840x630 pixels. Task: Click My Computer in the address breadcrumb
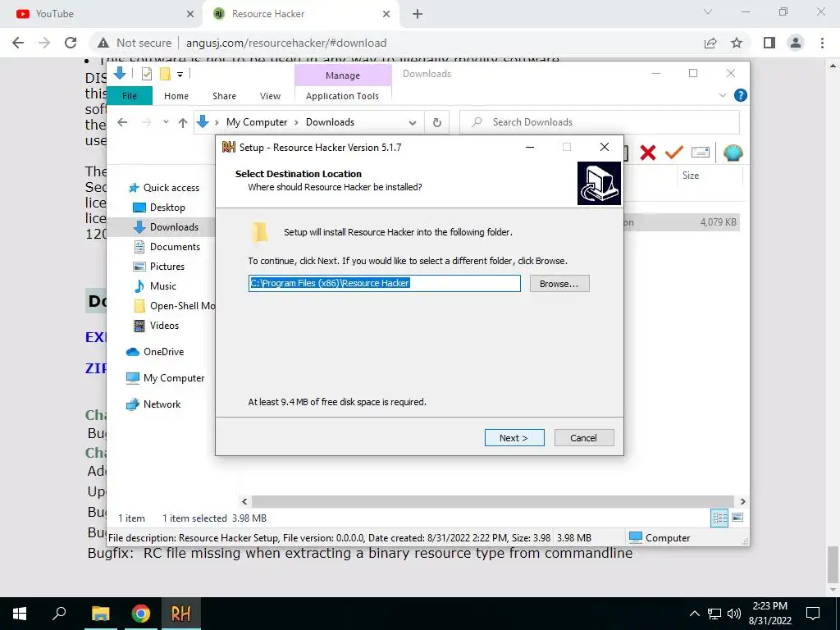(x=257, y=122)
